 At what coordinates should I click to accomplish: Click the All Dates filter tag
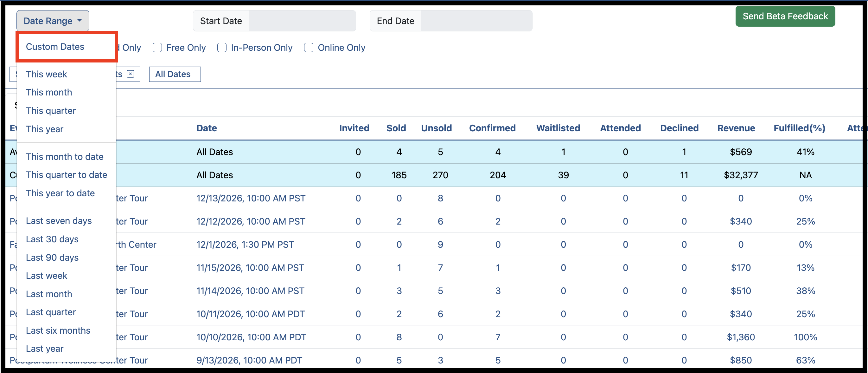point(175,74)
